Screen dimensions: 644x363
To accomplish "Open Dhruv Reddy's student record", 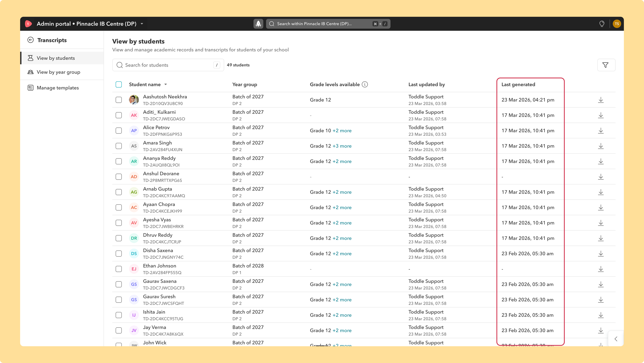I will coord(158,235).
